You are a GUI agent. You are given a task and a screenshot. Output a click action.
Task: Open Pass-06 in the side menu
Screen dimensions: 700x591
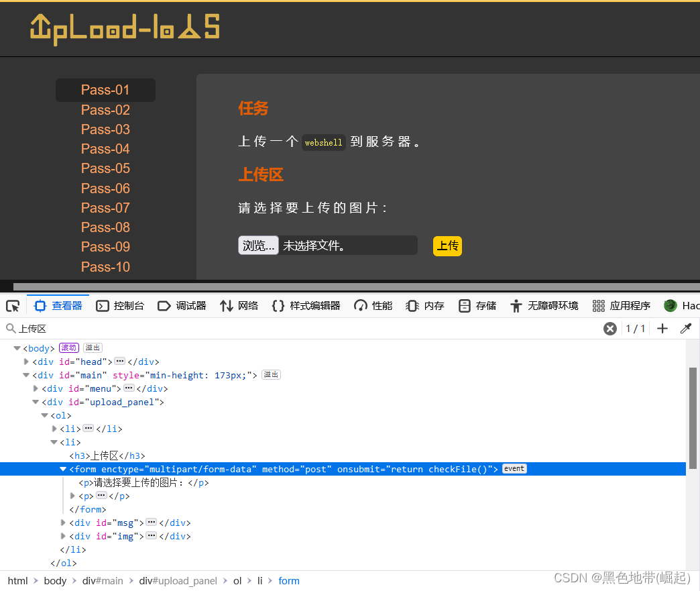(x=105, y=189)
